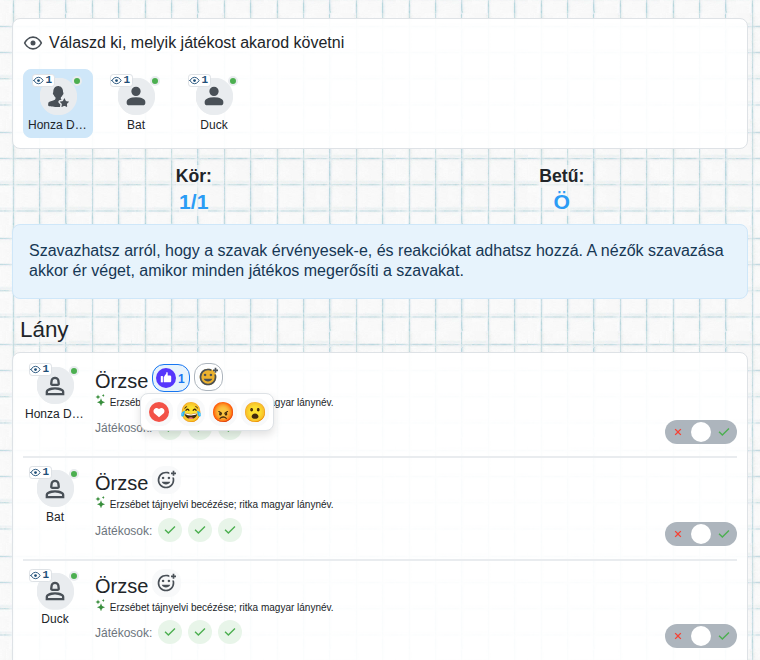
Task: Click Bat's avatar in the Lány list
Action: 55,488
